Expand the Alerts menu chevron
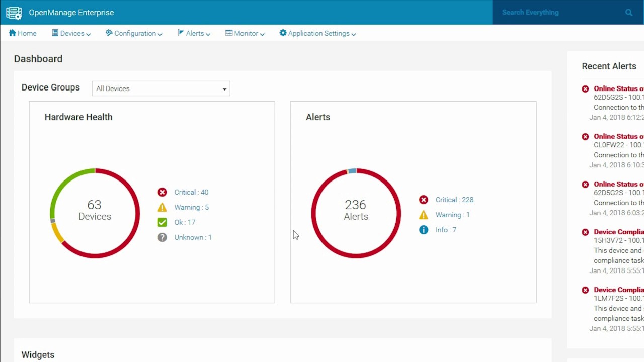 point(208,34)
